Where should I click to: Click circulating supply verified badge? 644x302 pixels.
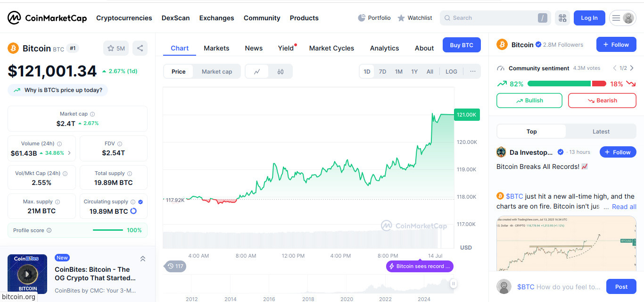pyautogui.click(x=140, y=202)
